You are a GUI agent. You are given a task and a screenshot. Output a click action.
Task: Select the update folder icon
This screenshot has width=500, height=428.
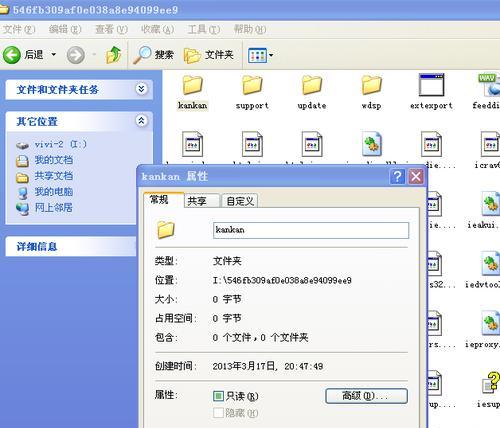(312, 85)
